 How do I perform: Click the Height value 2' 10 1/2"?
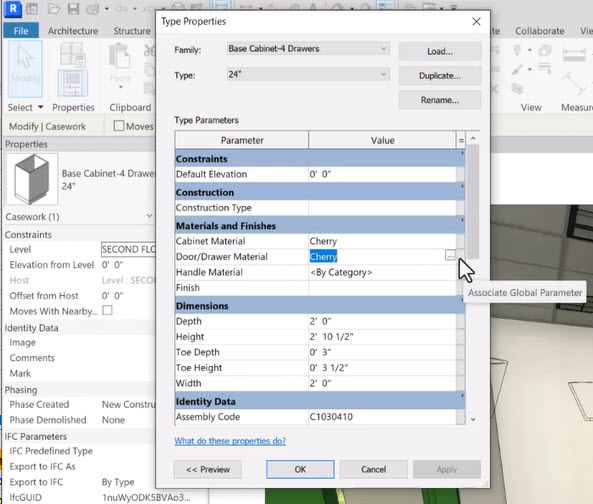382,337
